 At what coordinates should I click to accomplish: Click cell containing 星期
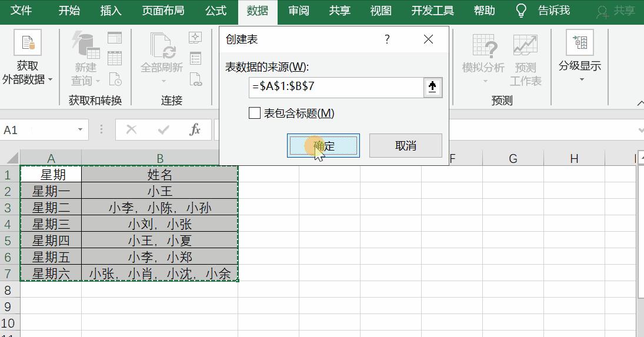tap(51, 175)
